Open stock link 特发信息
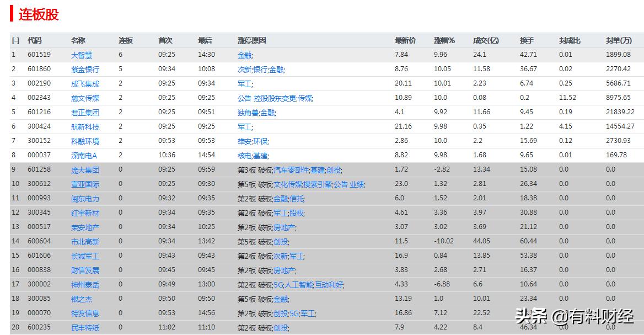Image resolution: width=644 pixels, height=335 pixels. click(85, 313)
